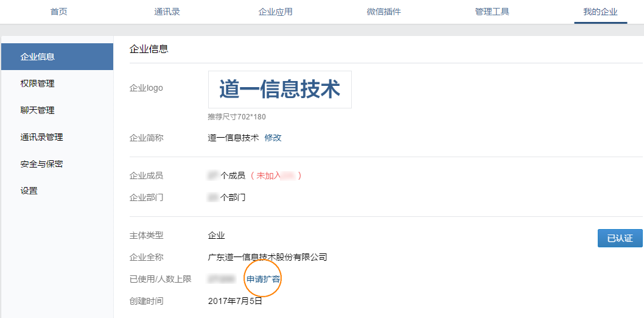This screenshot has width=644, height=318.
Task: Open the 首页 tab
Action: coord(58,12)
